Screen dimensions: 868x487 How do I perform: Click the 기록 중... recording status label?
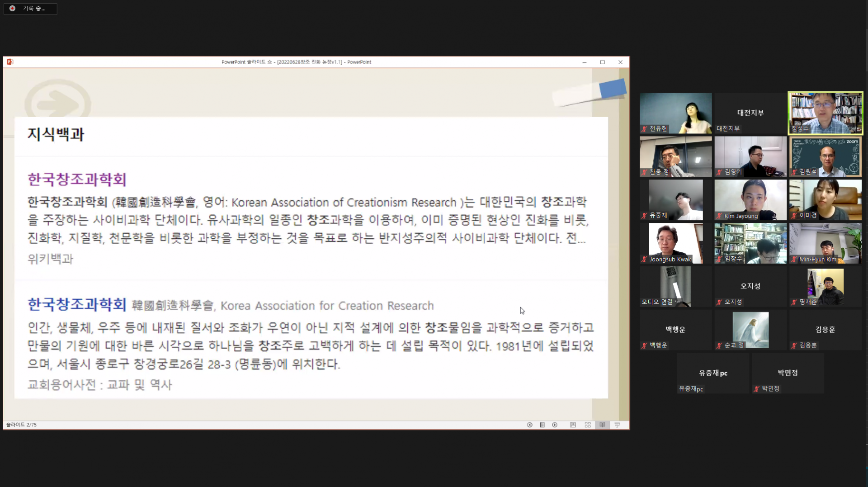point(34,8)
